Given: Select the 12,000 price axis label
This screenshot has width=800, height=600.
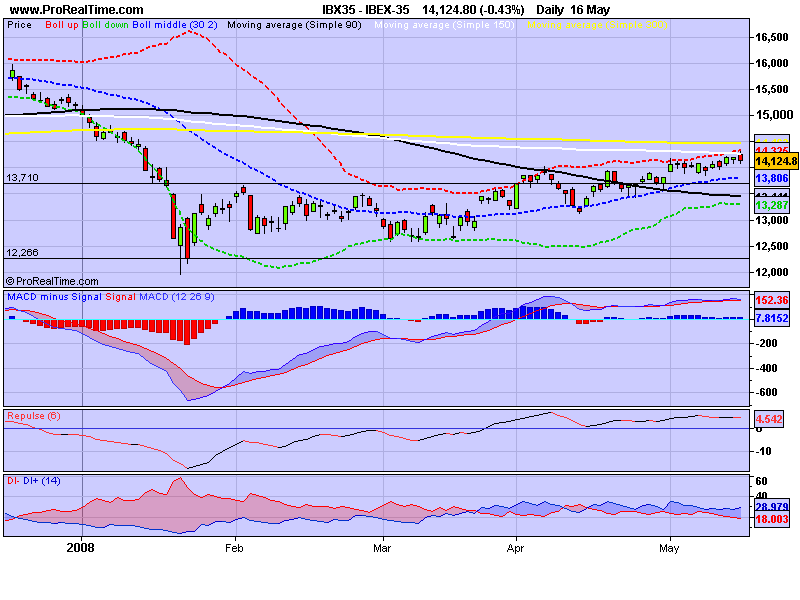Looking at the screenshot, I should tap(771, 272).
